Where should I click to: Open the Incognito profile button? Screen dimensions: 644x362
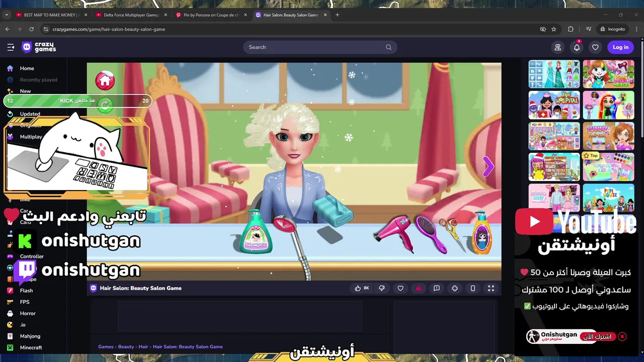(612, 29)
